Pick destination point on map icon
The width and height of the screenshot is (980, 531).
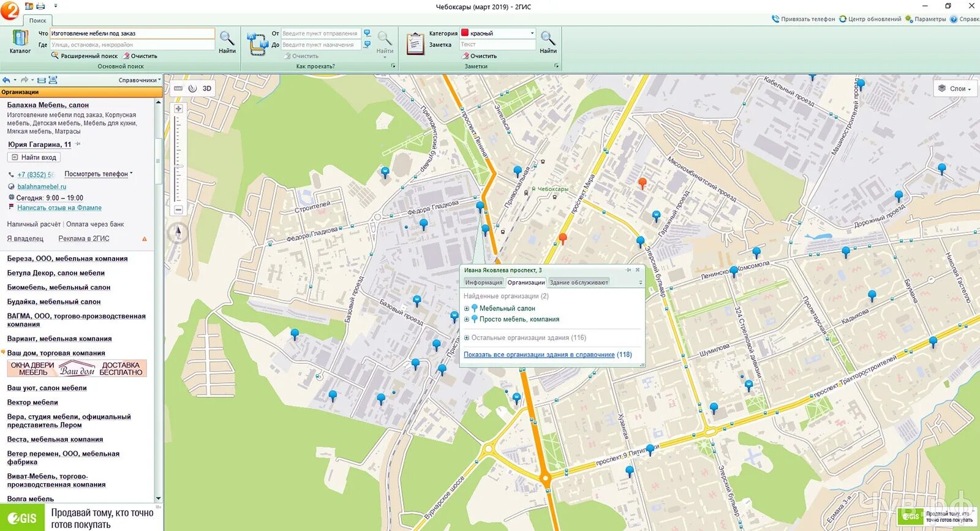click(x=367, y=44)
